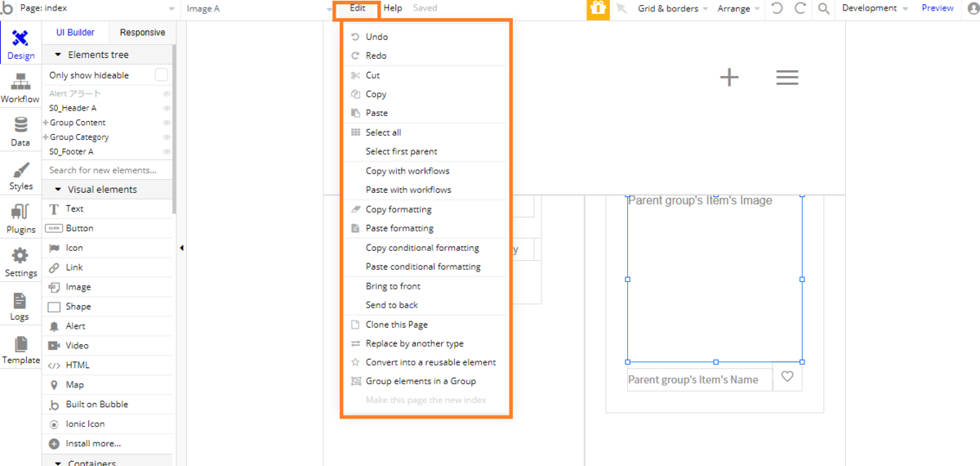Open the Help menu
This screenshot has width=980, height=466.
pos(393,8)
